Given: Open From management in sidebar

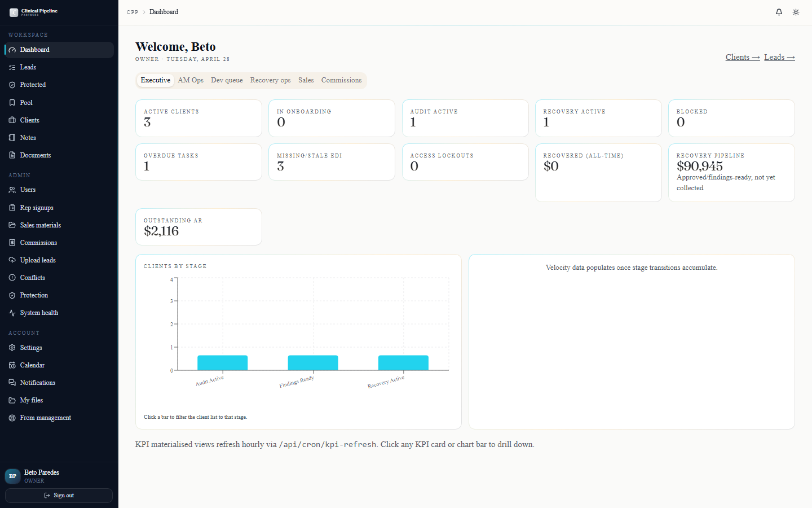Looking at the screenshot, I should (x=59, y=418).
